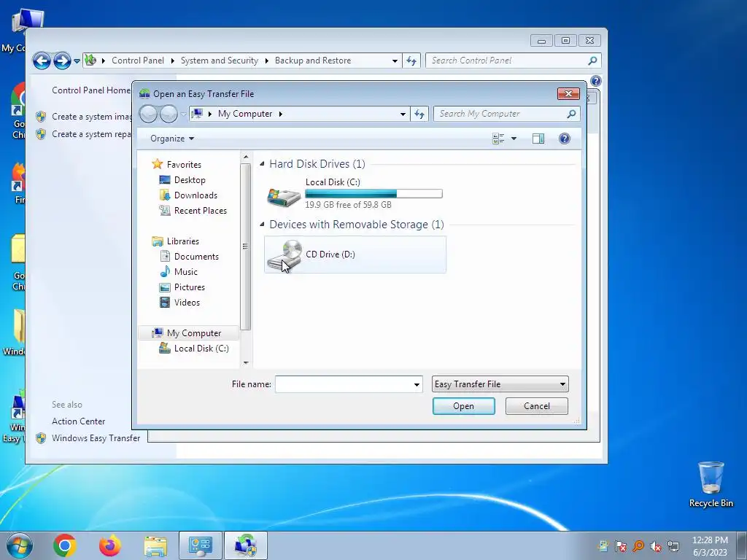Click Control Panel breadcrumb in address bar

click(x=138, y=61)
